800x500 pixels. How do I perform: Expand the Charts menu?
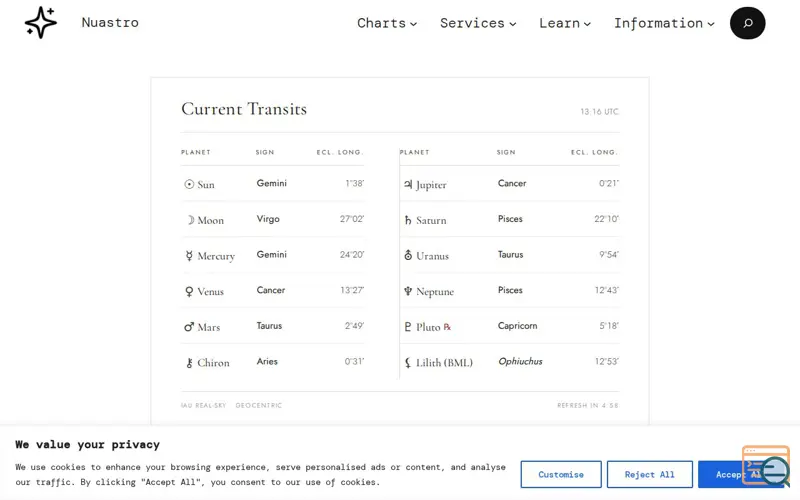click(387, 23)
